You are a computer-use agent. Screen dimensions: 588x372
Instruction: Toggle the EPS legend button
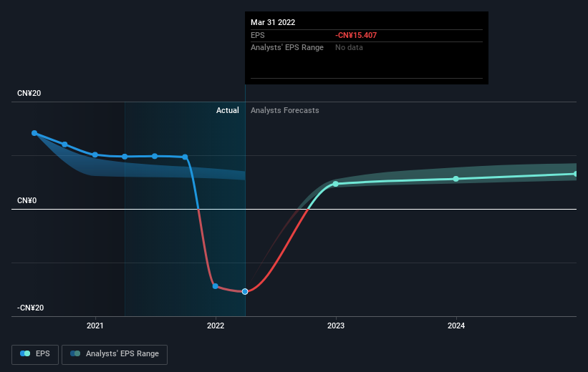pos(35,354)
